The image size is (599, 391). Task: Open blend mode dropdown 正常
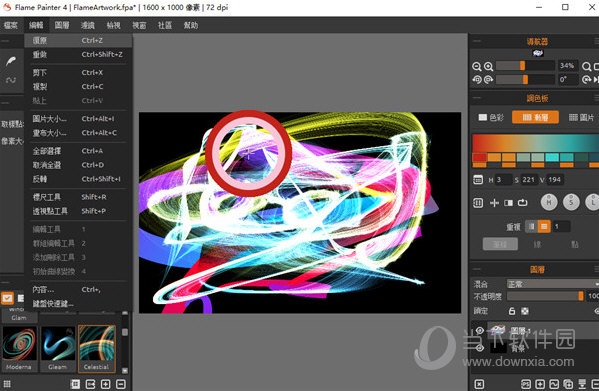(553, 284)
